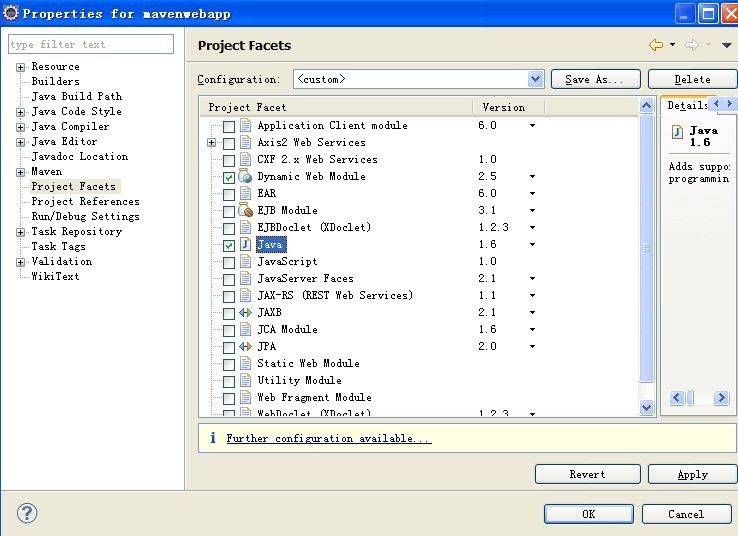
Task: Enable the Application Client module checkbox
Action: (229, 126)
